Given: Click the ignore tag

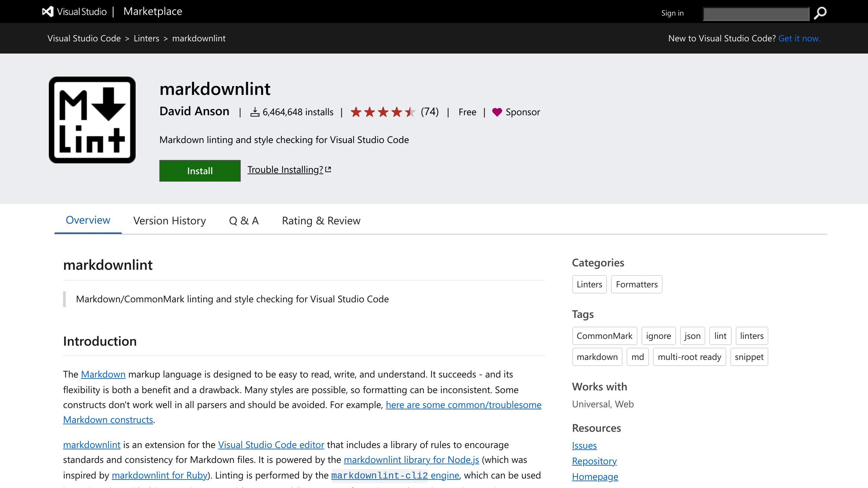Looking at the screenshot, I should (658, 336).
